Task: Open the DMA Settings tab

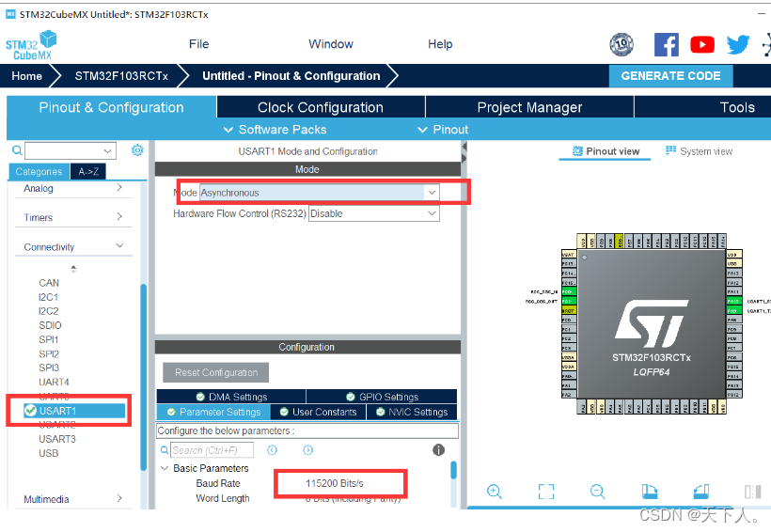Action: click(231, 397)
